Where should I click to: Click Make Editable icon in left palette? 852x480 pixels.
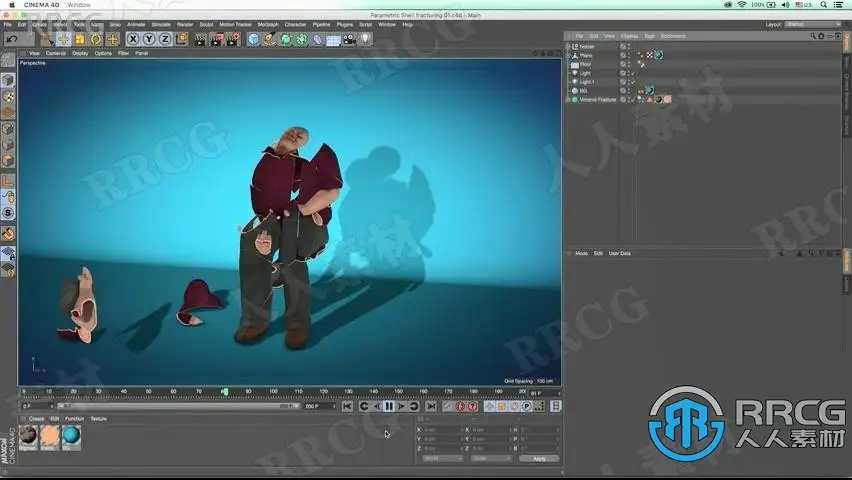[8, 60]
